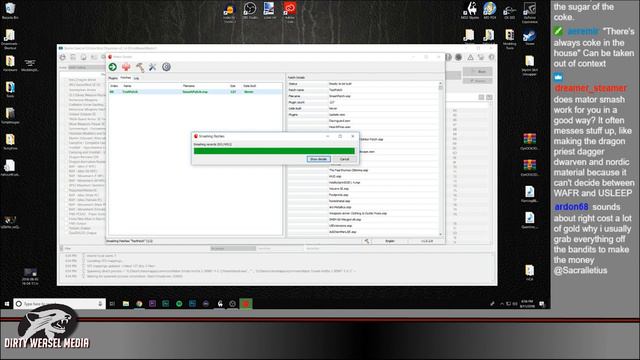Click the microphone icon in taskbar search
Screen dimensions: 640x360
100,304
